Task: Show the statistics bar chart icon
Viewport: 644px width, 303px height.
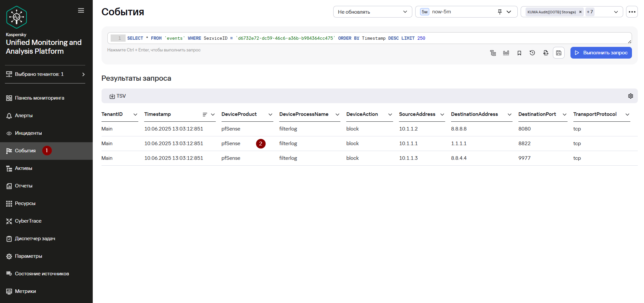Action: [x=506, y=53]
